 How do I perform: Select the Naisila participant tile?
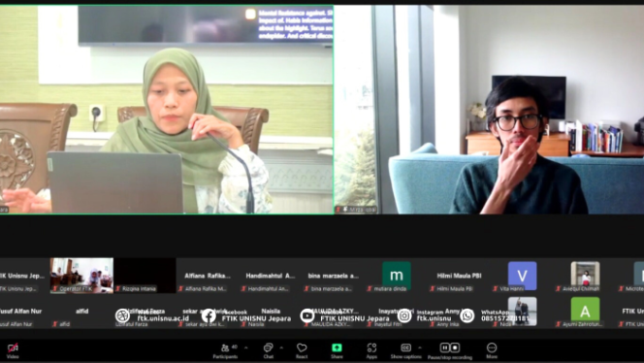click(x=271, y=312)
